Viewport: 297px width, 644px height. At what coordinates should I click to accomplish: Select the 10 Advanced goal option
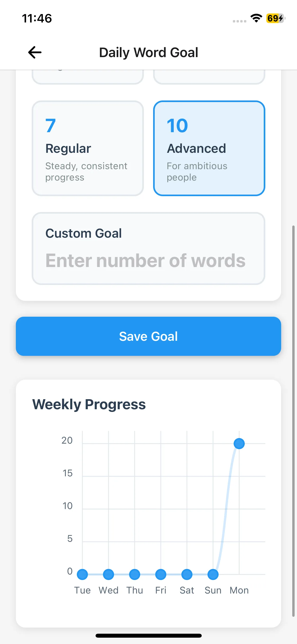[x=209, y=148]
